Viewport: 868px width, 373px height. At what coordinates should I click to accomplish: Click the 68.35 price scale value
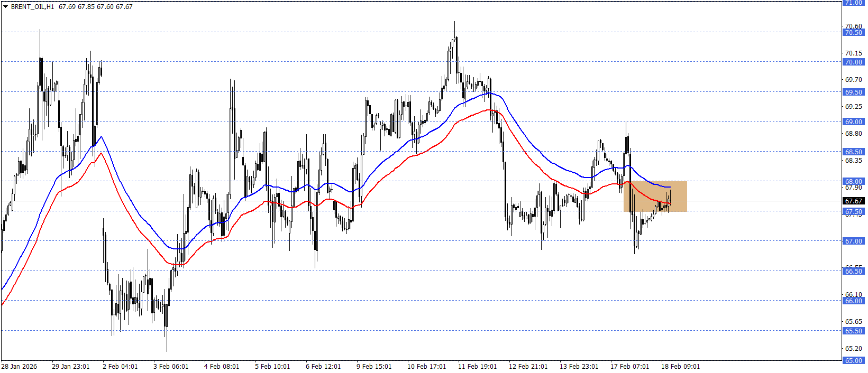click(x=853, y=161)
